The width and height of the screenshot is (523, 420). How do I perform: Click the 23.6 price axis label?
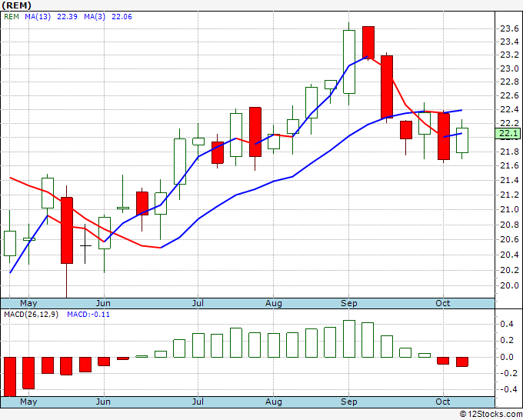[x=509, y=28]
